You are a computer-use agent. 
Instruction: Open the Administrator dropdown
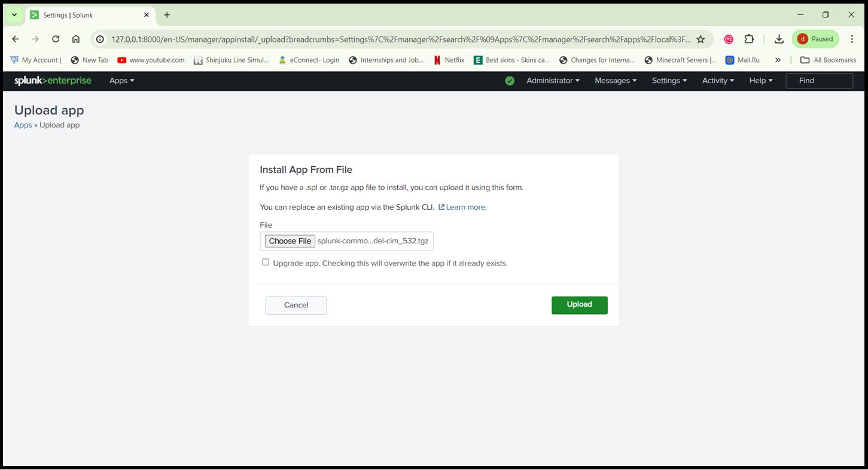[x=552, y=80]
